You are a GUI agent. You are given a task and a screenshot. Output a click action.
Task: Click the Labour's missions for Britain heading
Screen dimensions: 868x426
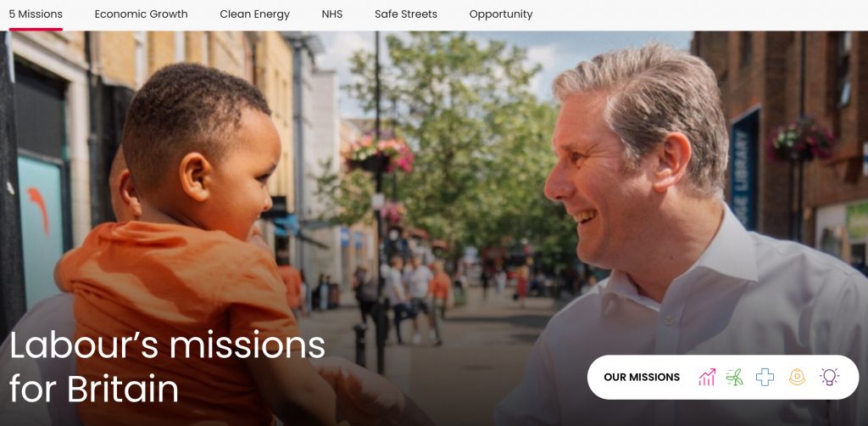tap(167, 366)
